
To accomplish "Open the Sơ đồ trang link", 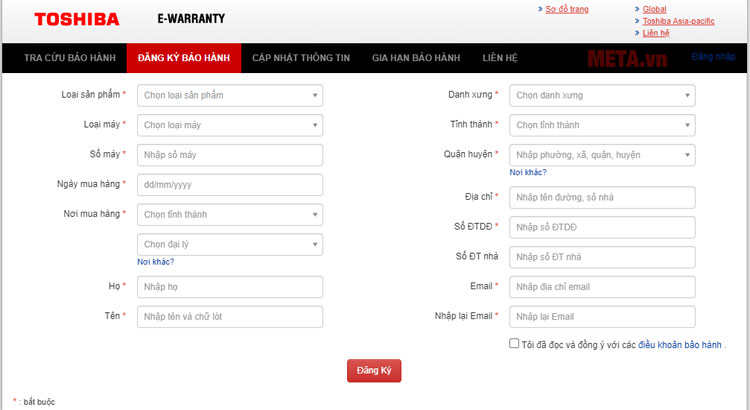I will coord(567,9).
